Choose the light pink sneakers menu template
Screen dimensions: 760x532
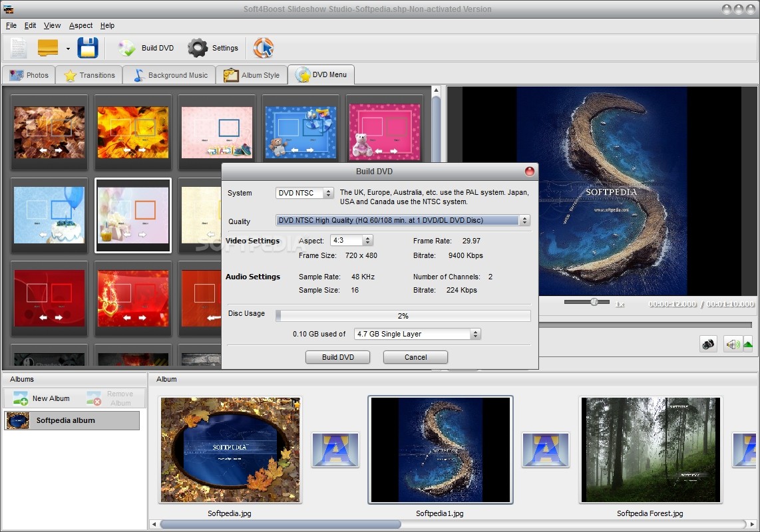[x=217, y=132]
